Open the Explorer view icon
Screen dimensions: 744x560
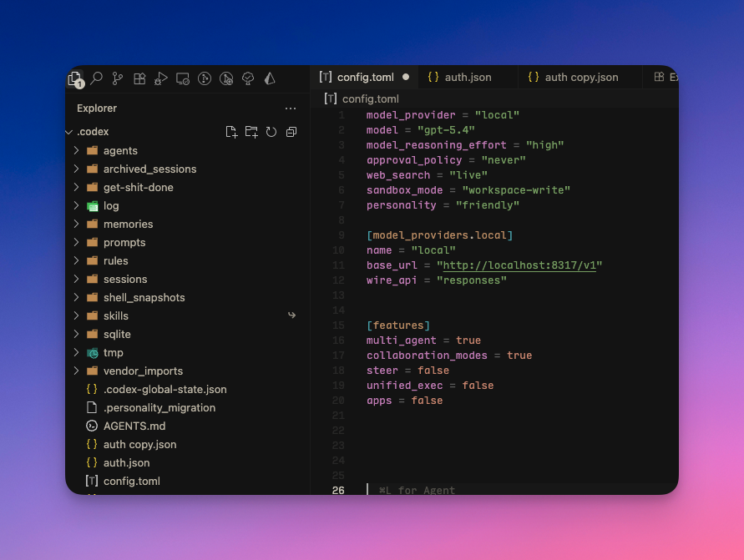pyautogui.click(x=75, y=78)
